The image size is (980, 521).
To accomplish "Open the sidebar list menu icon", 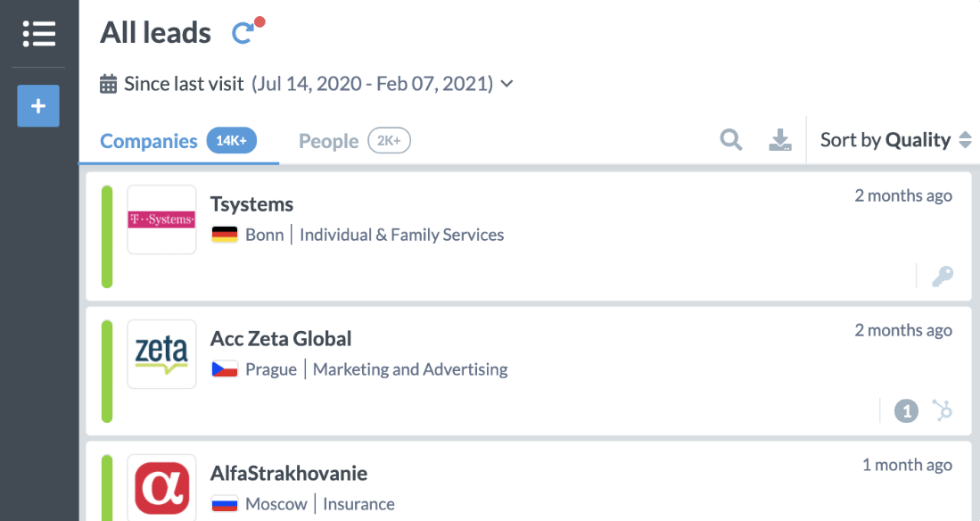I will pos(39,34).
